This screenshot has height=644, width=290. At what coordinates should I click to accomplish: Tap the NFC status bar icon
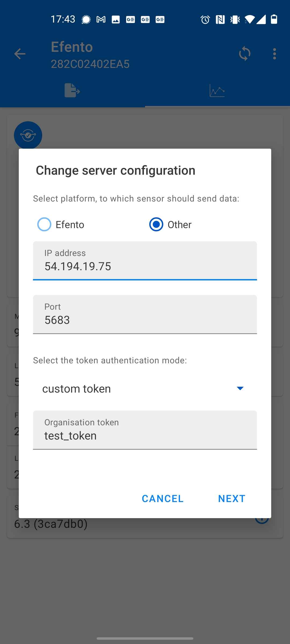220,19
